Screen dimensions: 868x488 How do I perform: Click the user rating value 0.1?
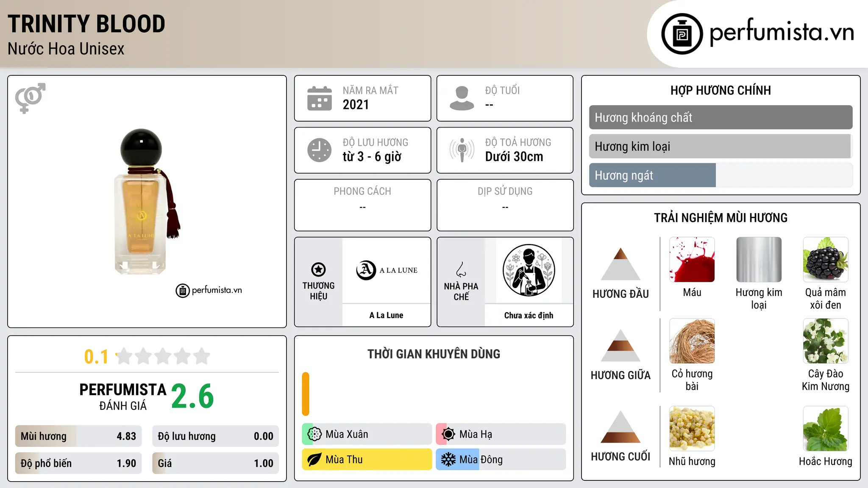point(96,357)
